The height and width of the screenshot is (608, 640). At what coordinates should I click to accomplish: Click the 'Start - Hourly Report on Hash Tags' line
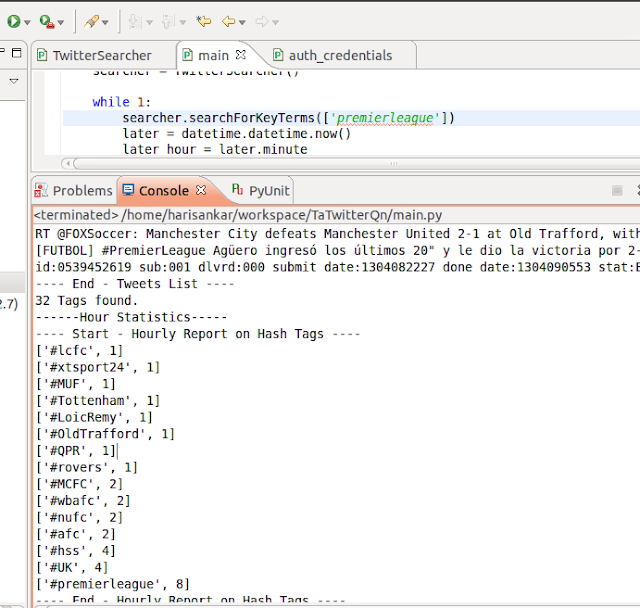(198, 334)
